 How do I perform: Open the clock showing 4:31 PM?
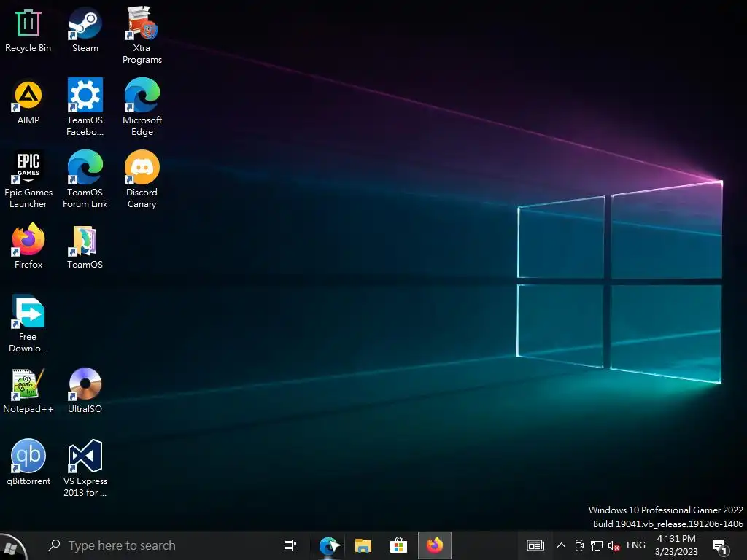click(x=676, y=545)
